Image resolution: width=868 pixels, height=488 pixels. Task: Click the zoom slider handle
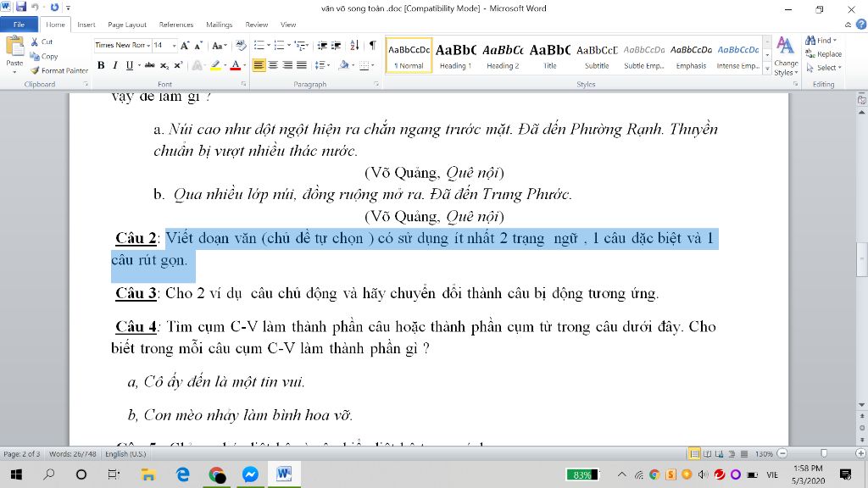824,454
